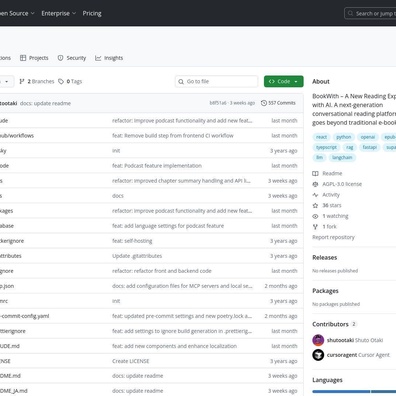This screenshot has height=396, width=396.
Task: Click the magnifier icon in Go to file
Action: tap(181, 81)
